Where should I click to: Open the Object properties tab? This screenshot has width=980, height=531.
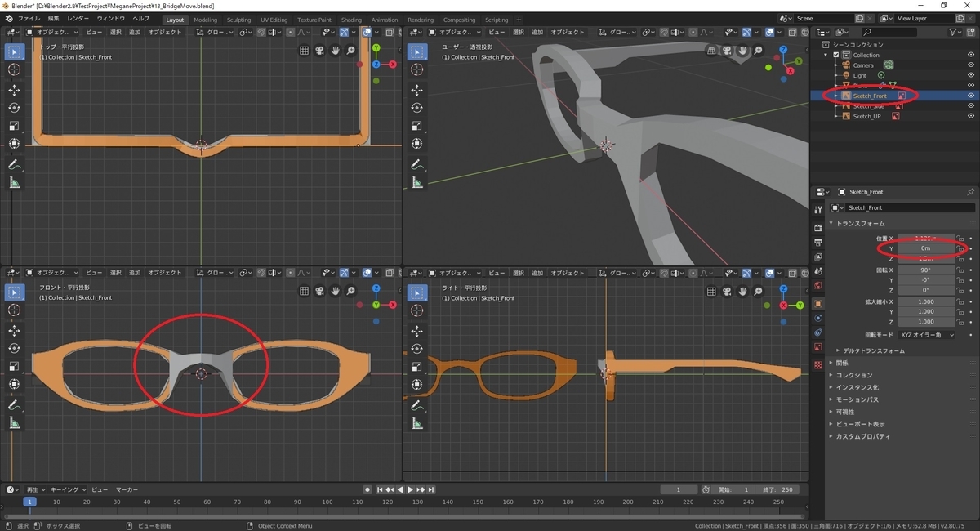(818, 303)
